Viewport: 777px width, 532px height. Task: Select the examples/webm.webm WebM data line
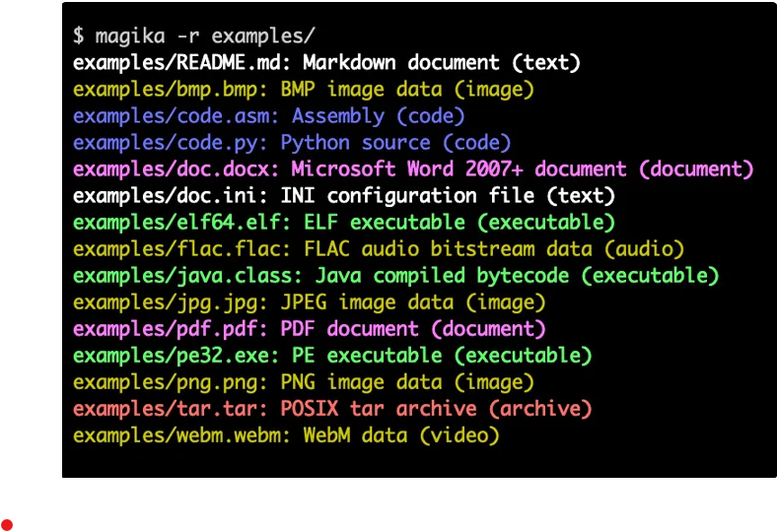pyautogui.click(x=286, y=436)
